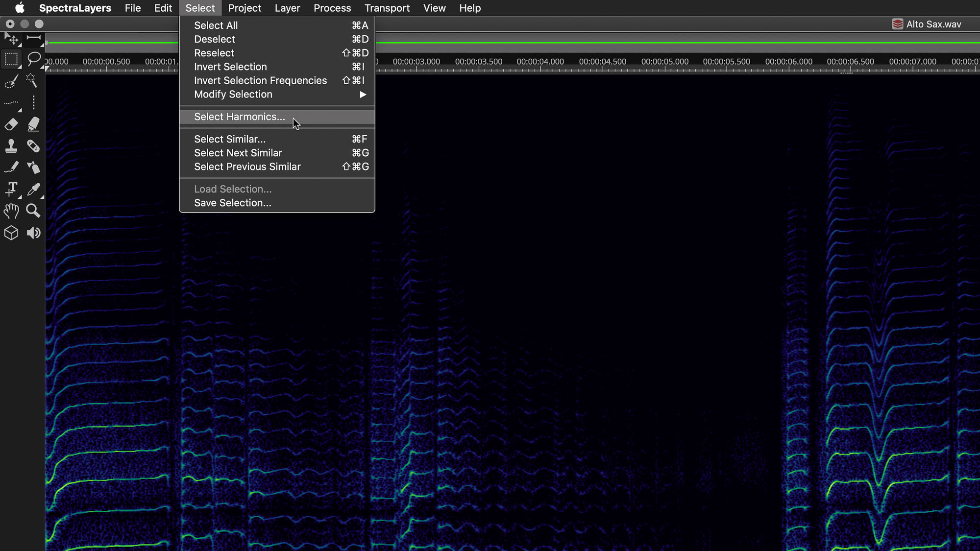
Task: Click the Alto Sax.wav file icon
Action: tap(897, 24)
